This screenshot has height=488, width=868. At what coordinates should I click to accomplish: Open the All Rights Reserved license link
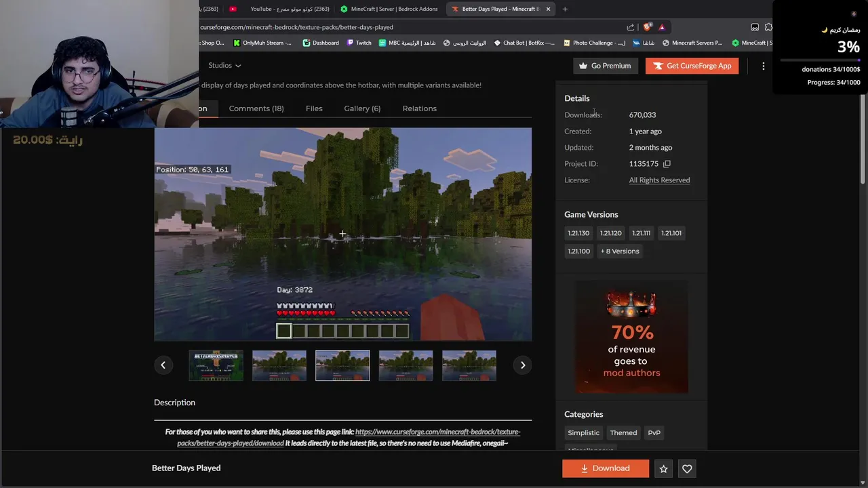coord(659,180)
